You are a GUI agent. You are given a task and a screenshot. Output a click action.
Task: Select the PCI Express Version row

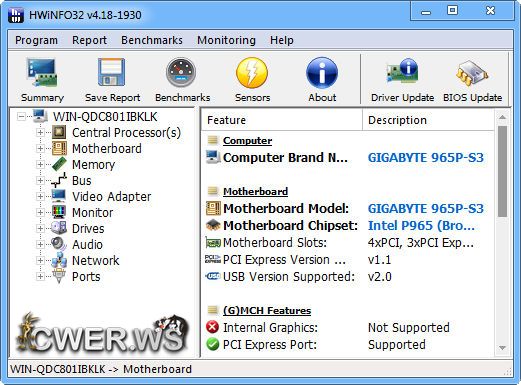[x=347, y=260]
